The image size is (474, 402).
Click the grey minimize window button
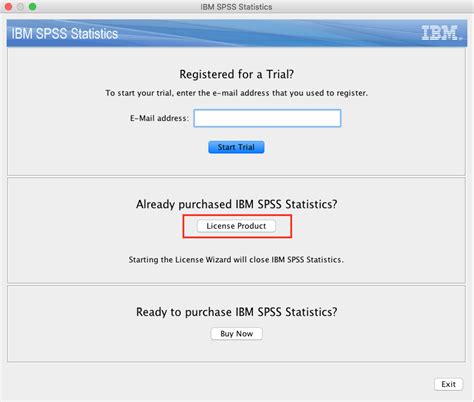[x=20, y=7]
